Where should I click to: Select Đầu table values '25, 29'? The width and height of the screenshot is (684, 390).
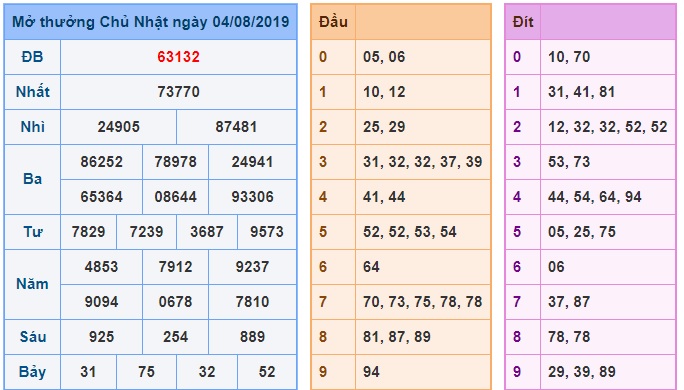[x=384, y=127]
